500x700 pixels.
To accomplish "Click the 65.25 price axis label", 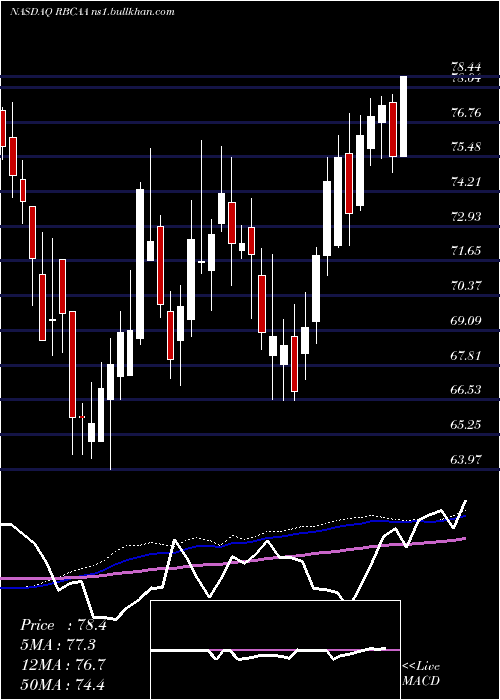I will (x=466, y=425).
